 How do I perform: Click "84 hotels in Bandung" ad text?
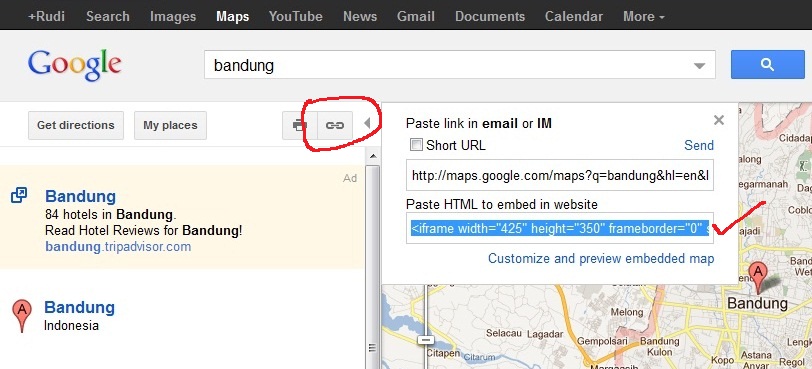[110, 214]
